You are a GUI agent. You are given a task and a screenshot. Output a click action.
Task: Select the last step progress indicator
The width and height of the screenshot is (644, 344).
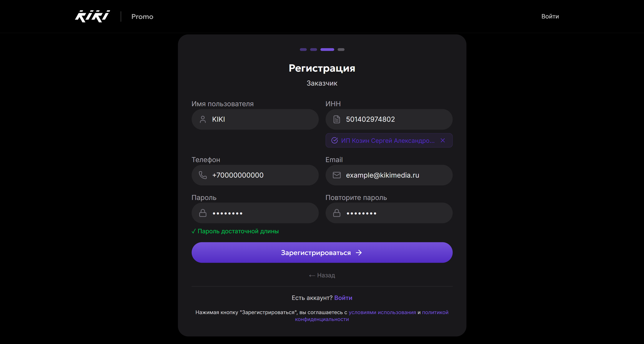[x=341, y=50]
